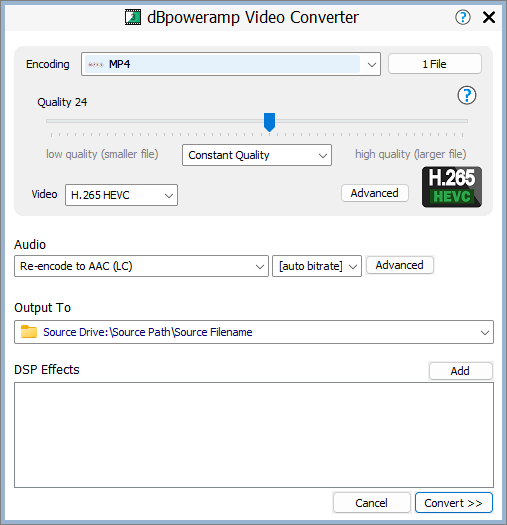Close the Video Converter window
The width and height of the screenshot is (507, 525).
click(489, 17)
